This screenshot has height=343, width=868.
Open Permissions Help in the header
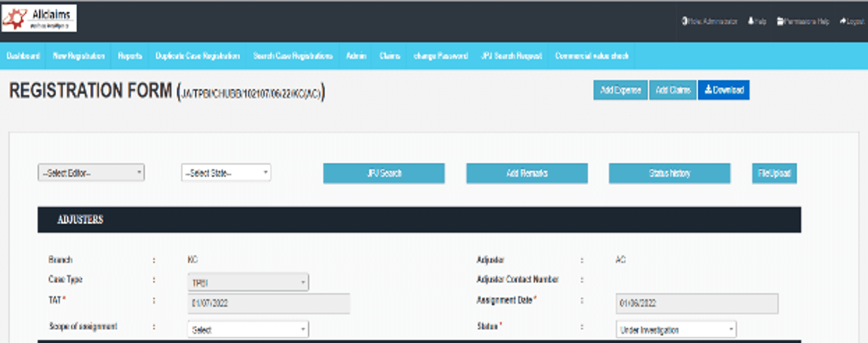(803, 21)
